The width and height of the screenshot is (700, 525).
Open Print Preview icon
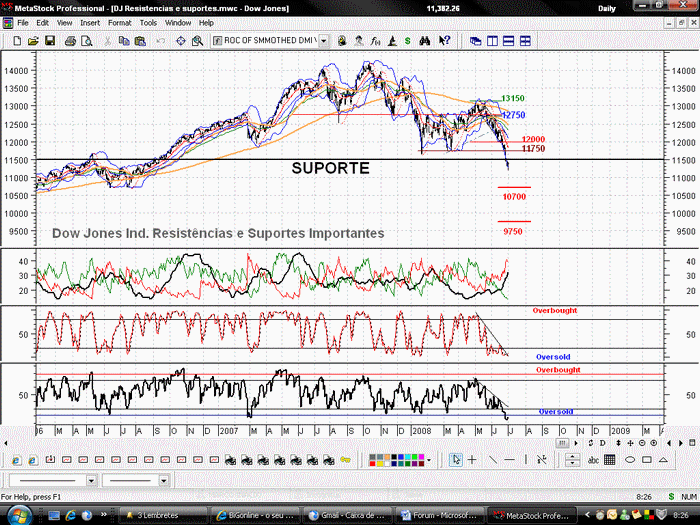click(87, 41)
